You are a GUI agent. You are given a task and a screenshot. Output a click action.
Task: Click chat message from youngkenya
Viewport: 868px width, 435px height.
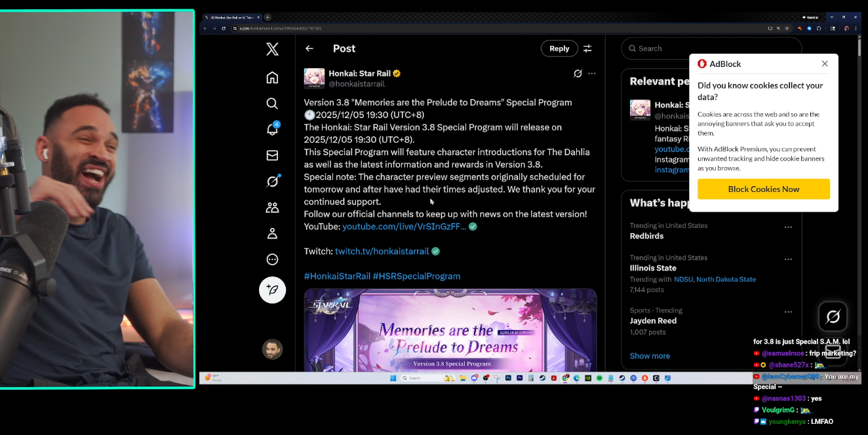pos(793,421)
